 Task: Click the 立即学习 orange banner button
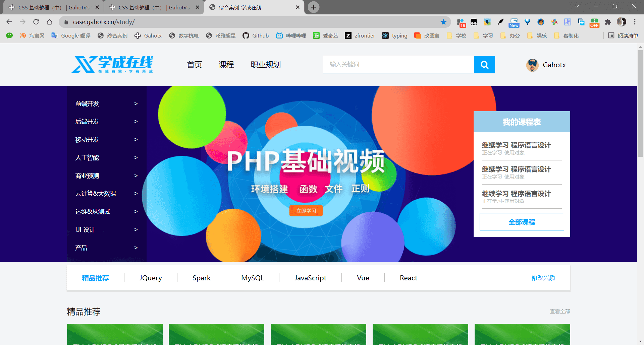click(x=306, y=211)
